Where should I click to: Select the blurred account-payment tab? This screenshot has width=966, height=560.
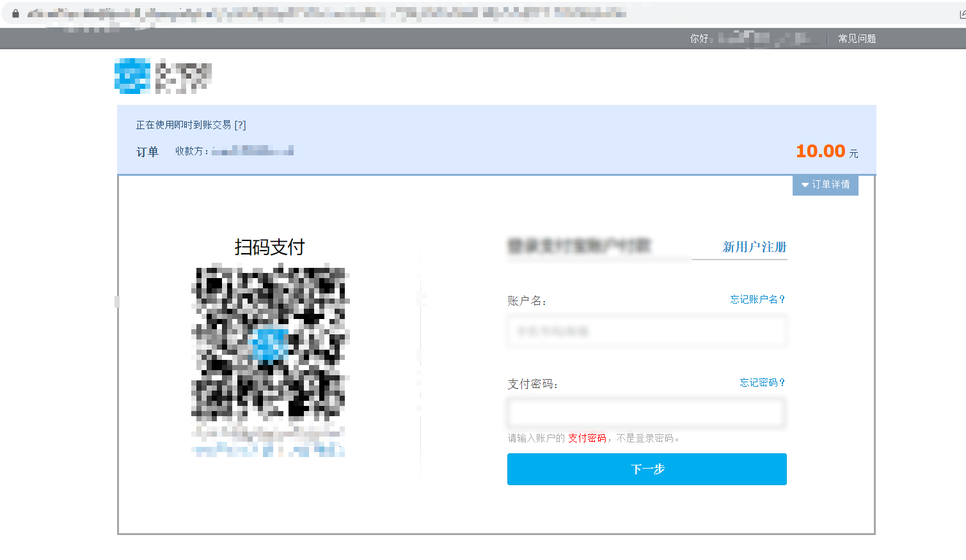tap(579, 245)
